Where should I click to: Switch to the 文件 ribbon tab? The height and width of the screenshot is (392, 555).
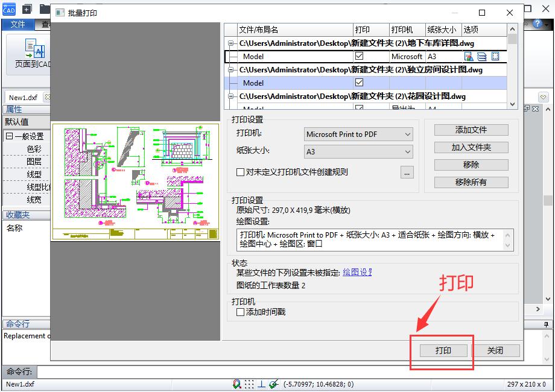17,25
